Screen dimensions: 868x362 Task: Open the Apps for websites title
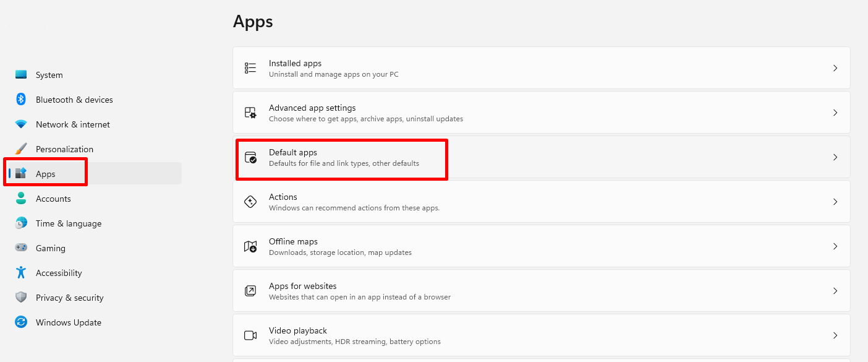303,286
